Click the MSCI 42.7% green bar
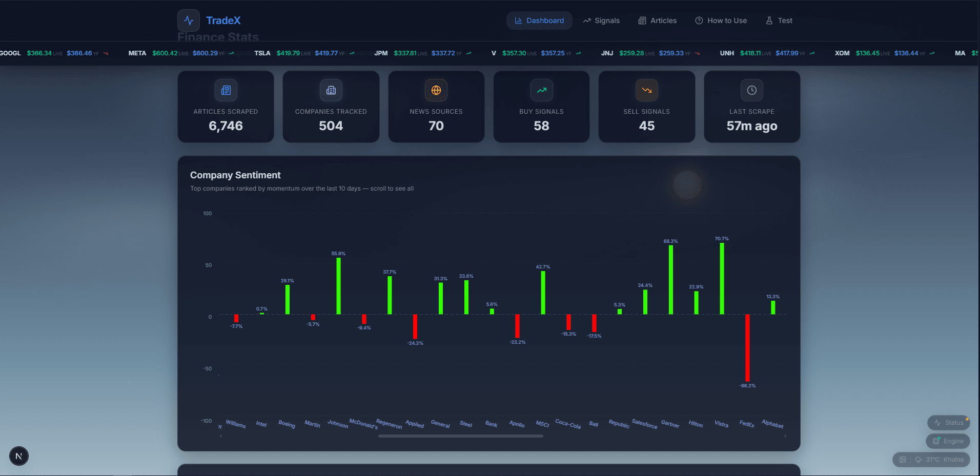The height and width of the screenshot is (476, 980). [543, 293]
